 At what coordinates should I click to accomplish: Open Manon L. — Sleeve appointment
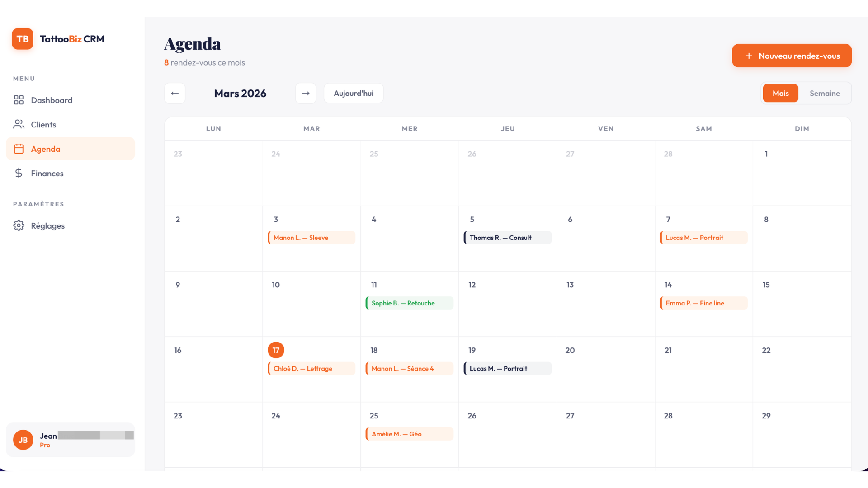click(x=311, y=238)
